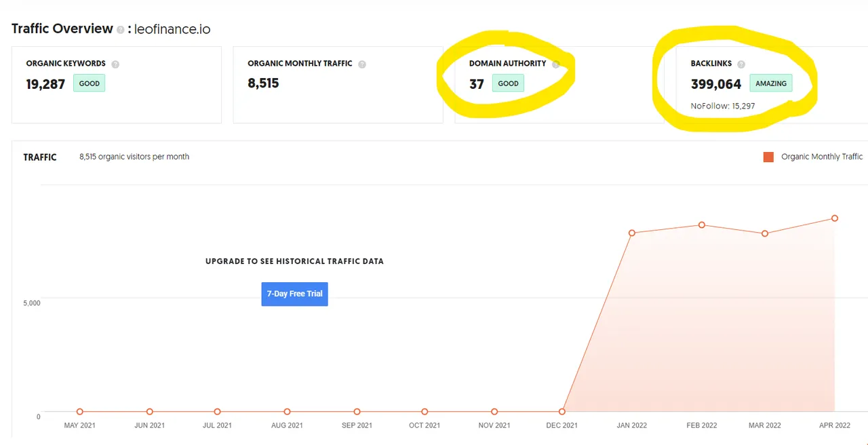Select the AUG 2021 data point
Viewport: 868px width, 445px height.
pos(287,412)
